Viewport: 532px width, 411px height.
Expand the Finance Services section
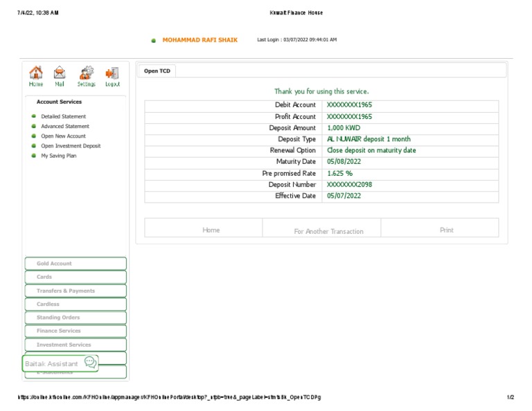click(76, 331)
